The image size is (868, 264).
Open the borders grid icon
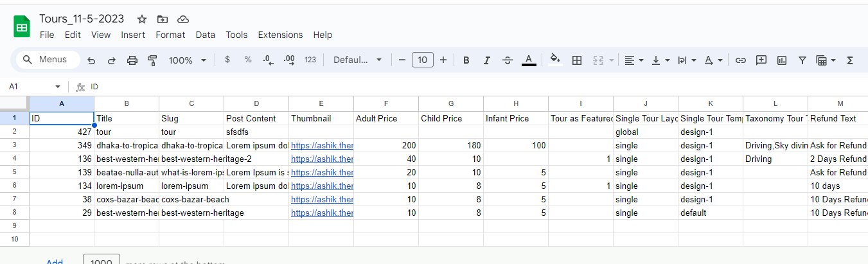(577, 60)
